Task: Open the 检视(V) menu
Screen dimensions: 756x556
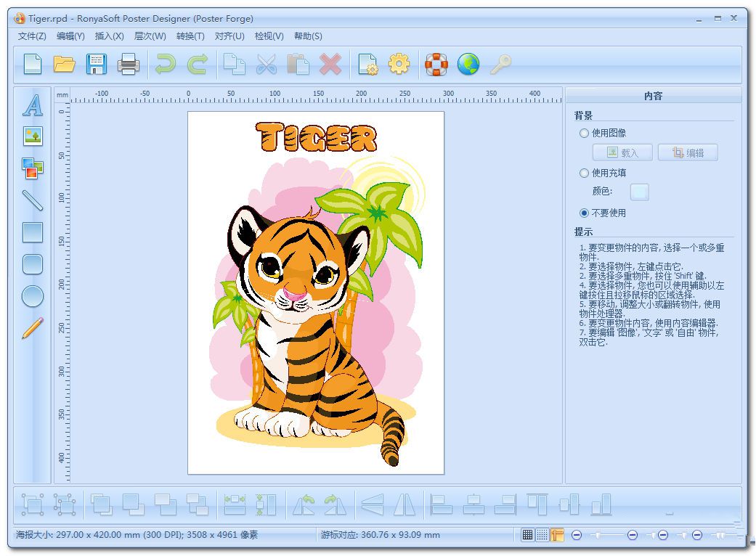Action: pos(269,36)
